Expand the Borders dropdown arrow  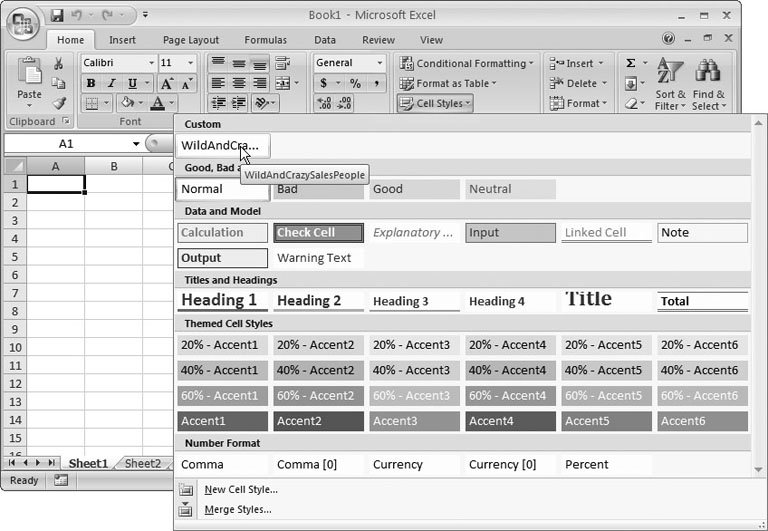coord(106,103)
